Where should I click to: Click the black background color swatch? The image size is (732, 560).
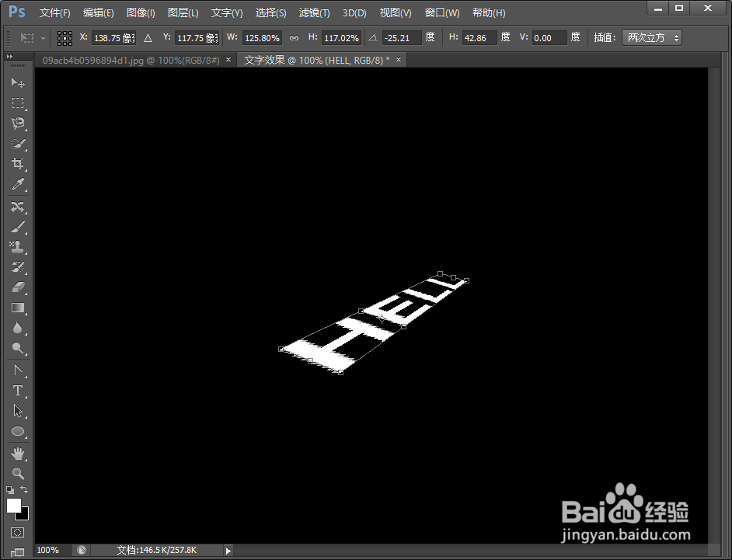(23, 515)
